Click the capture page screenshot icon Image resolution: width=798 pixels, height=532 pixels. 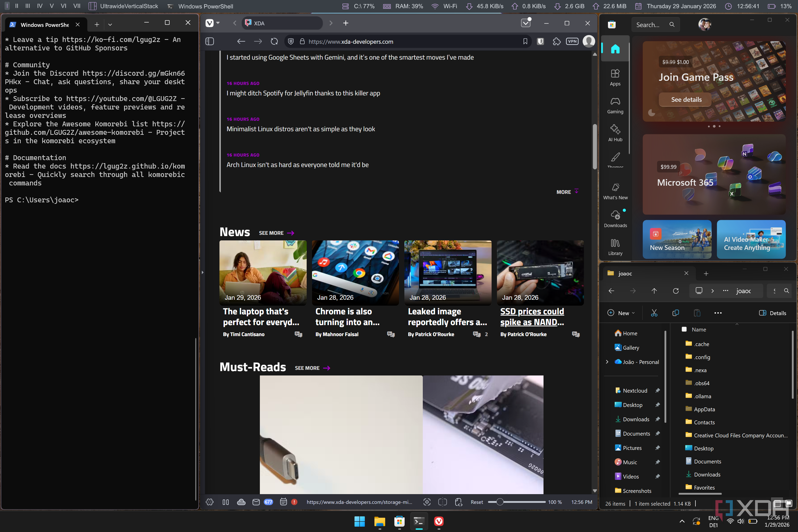tap(427, 502)
